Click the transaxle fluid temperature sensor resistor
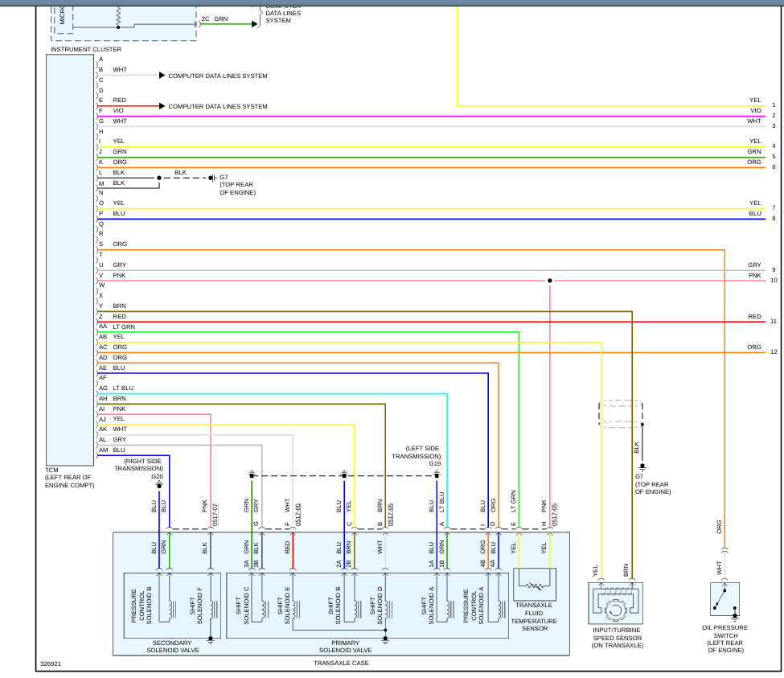 534,583
